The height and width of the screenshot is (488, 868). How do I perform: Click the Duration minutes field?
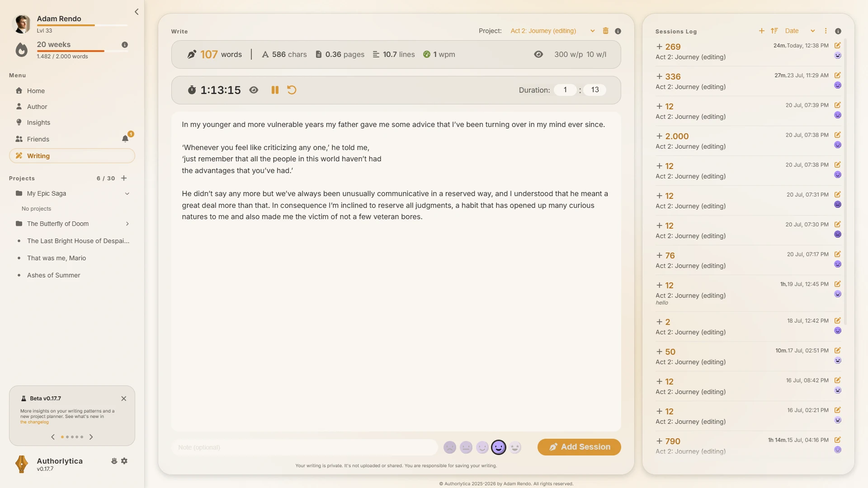595,90
